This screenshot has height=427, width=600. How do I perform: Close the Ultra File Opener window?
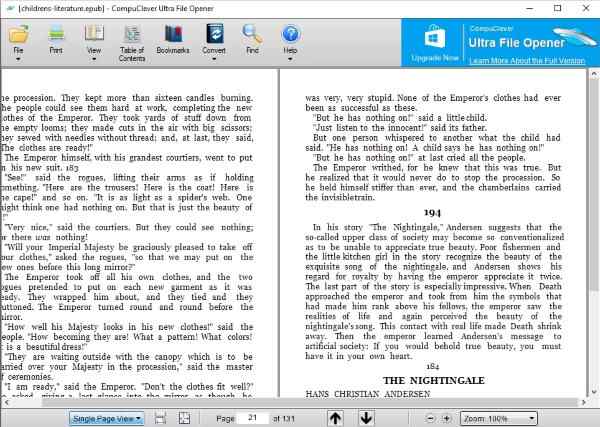pos(586,8)
